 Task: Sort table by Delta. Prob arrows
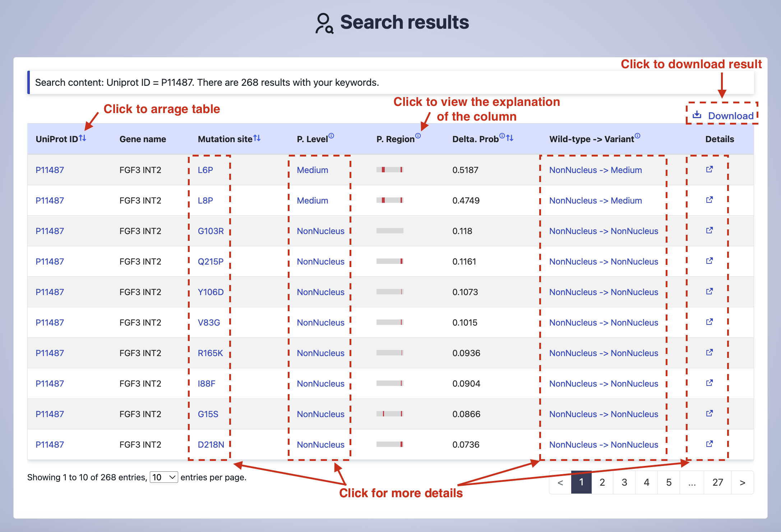tap(510, 138)
